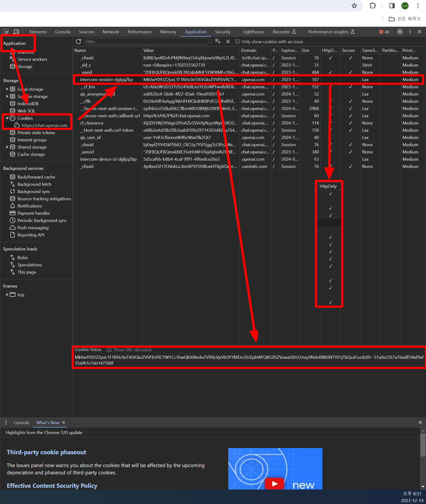Clear all cookies icon next to filter

click(218, 41)
